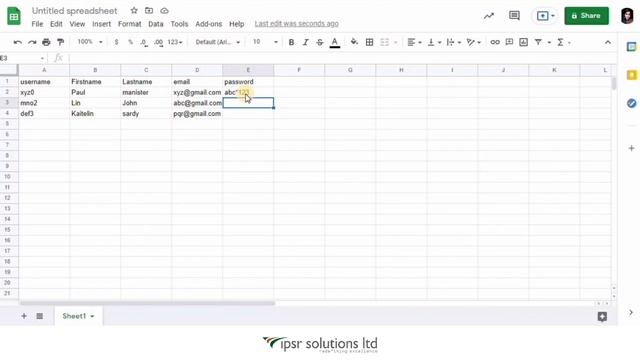Format as percent
The height and width of the screenshot is (360, 640).
click(130, 42)
